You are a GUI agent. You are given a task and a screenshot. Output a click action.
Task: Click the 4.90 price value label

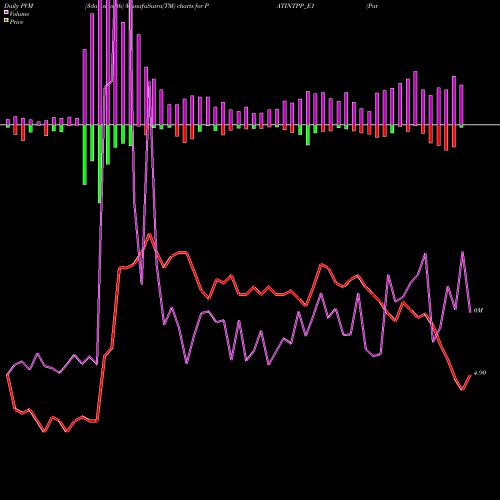pyautogui.click(x=480, y=373)
